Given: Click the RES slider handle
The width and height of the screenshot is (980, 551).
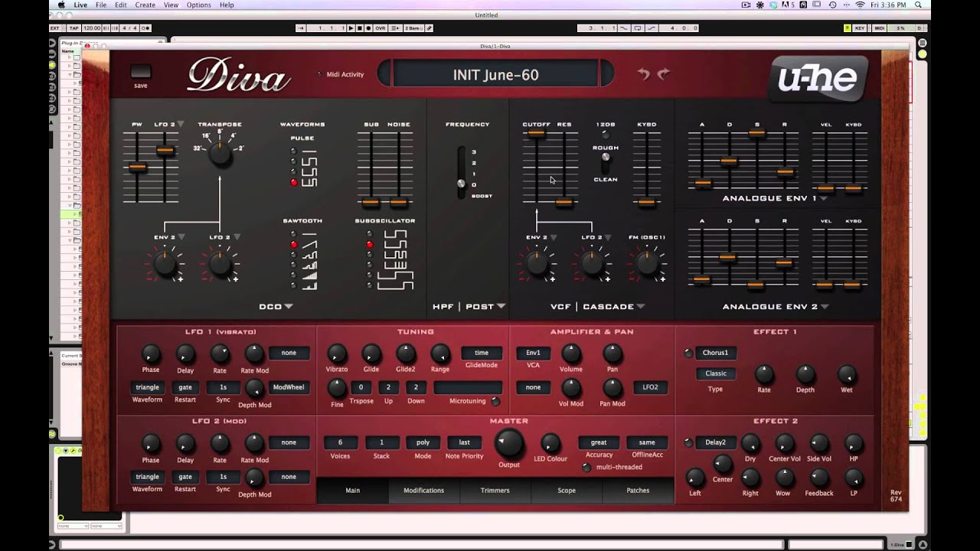Looking at the screenshot, I should click(564, 203).
